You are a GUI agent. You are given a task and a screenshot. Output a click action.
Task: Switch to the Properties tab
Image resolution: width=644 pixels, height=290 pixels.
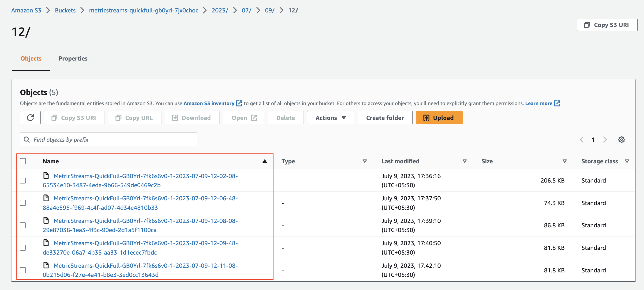tap(73, 58)
